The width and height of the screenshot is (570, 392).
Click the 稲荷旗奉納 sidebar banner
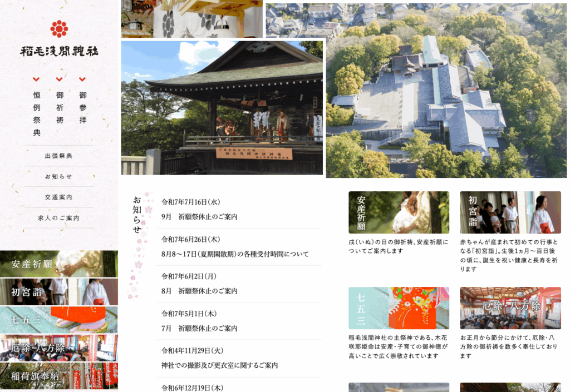coord(59,376)
